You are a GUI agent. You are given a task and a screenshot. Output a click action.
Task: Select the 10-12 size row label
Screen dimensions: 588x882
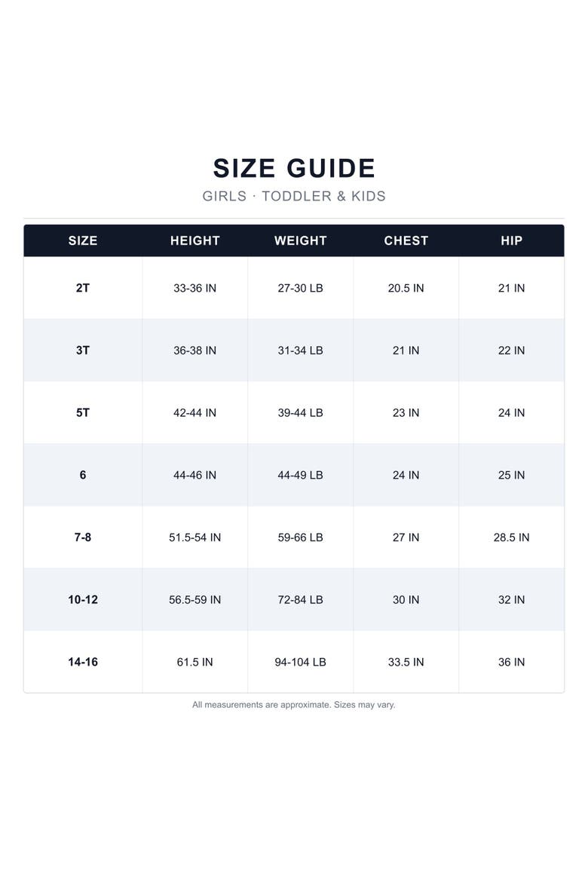[x=83, y=599]
